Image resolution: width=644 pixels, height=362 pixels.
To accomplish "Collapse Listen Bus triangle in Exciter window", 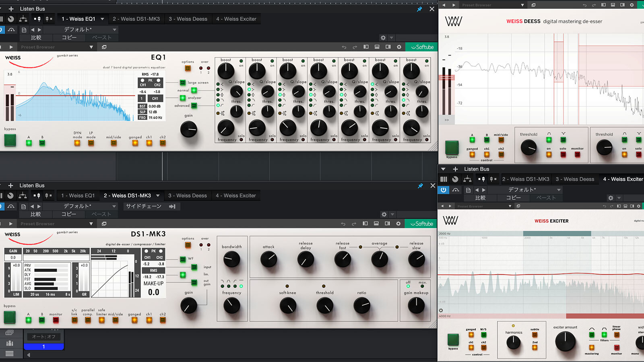I will pyautogui.click(x=443, y=169).
